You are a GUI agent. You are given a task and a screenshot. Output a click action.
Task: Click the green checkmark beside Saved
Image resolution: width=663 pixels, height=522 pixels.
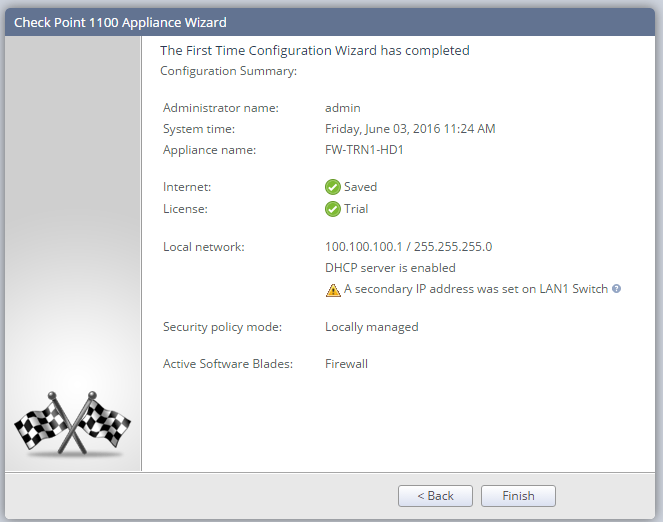click(x=333, y=187)
